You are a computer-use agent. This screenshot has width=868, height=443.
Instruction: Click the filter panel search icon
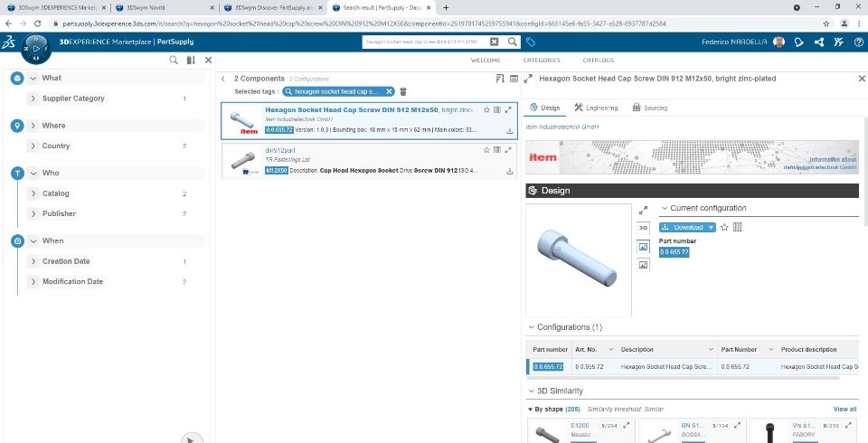pos(174,60)
